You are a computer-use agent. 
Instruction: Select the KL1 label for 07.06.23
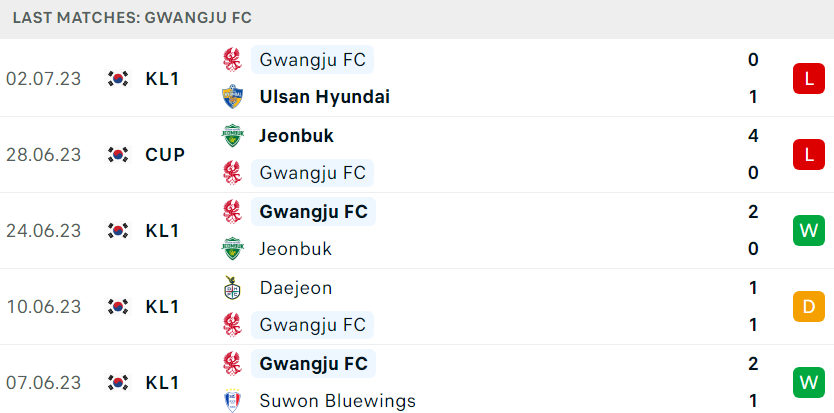[162, 383]
